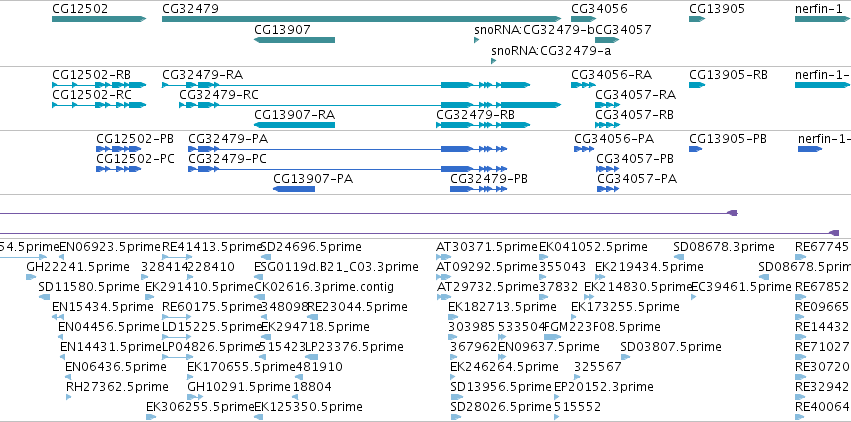Select EST EK125350.5prime
Screen dimensions: 851x422
pos(308,406)
